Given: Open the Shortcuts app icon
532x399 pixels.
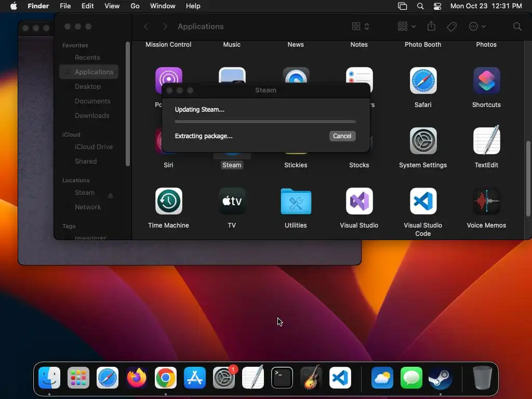Looking at the screenshot, I should pyautogui.click(x=486, y=81).
